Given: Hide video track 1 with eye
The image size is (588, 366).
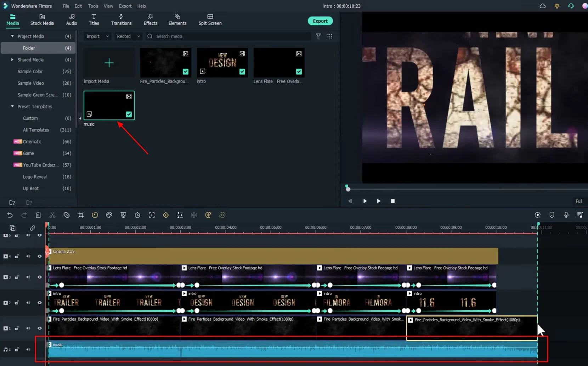Looking at the screenshot, I should 40,328.
